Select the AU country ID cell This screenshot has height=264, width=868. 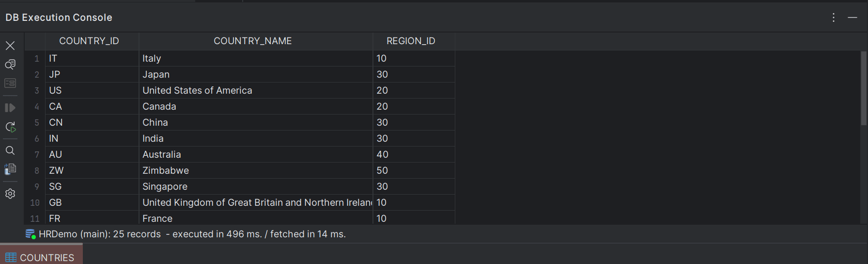click(92, 154)
